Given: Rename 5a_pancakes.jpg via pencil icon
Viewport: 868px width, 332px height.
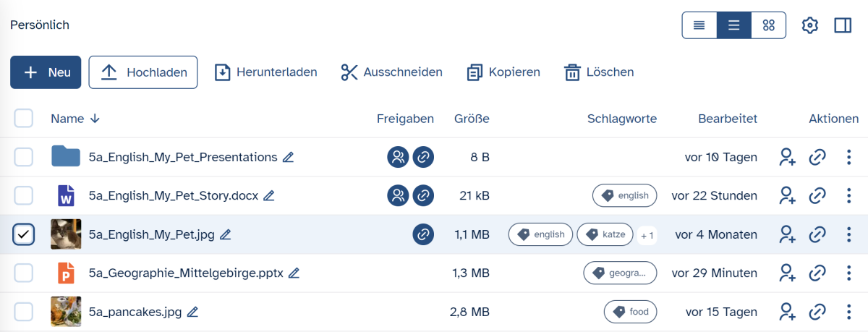Looking at the screenshot, I should (x=192, y=312).
